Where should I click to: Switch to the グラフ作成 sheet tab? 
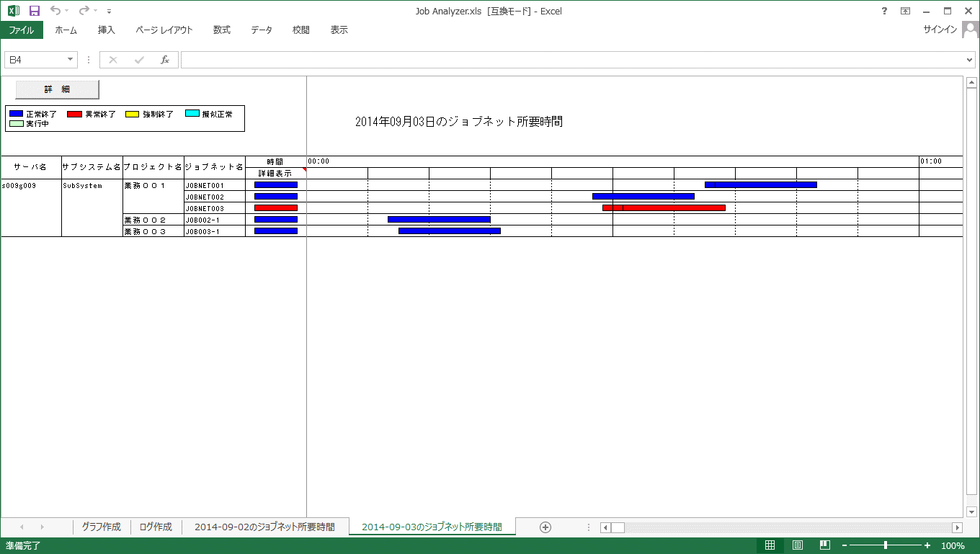(x=102, y=527)
